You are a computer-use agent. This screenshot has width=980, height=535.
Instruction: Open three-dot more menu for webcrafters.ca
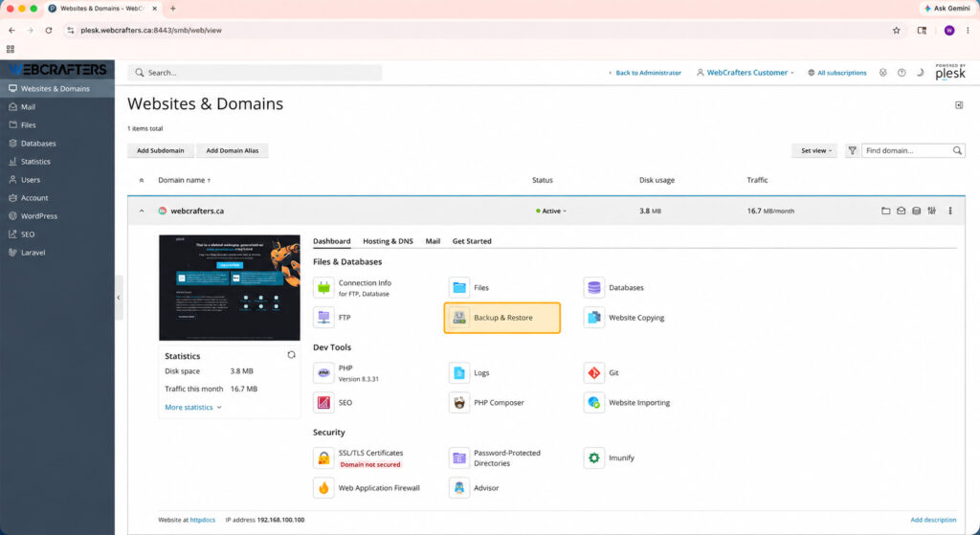pyautogui.click(x=950, y=212)
